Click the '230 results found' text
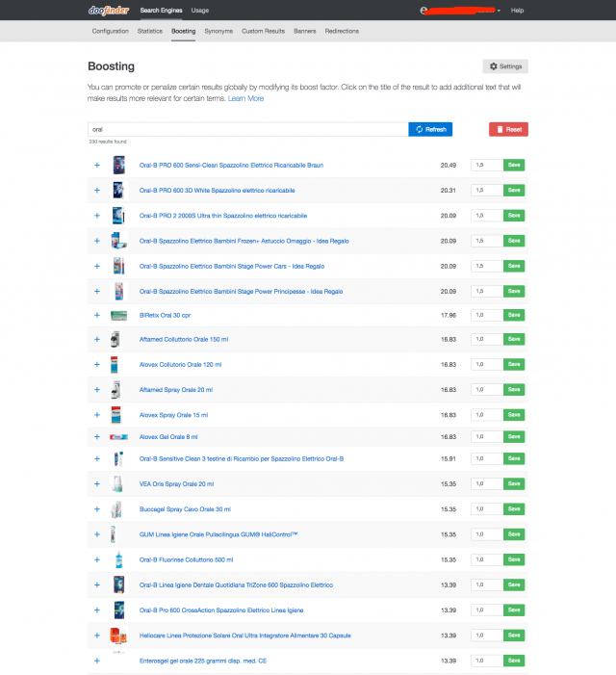This screenshot has width=616, height=675. tap(108, 142)
